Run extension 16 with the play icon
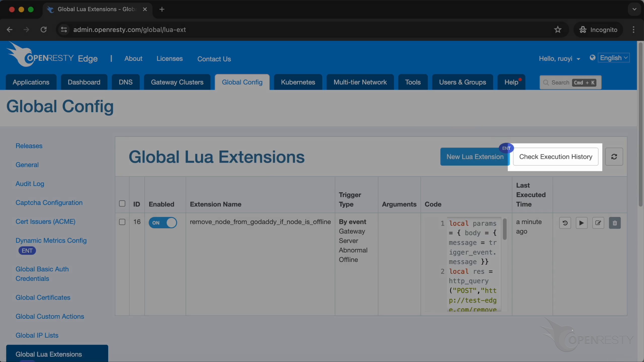Image resolution: width=644 pixels, height=362 pixels. click(582, 223)
